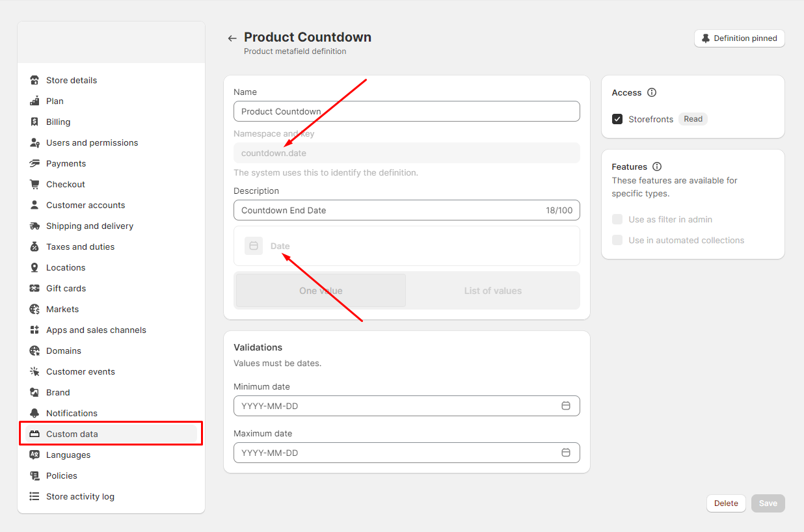Viewport: 804px width, 532px height.
Task: Choose the List of values option
Action: 492,291
